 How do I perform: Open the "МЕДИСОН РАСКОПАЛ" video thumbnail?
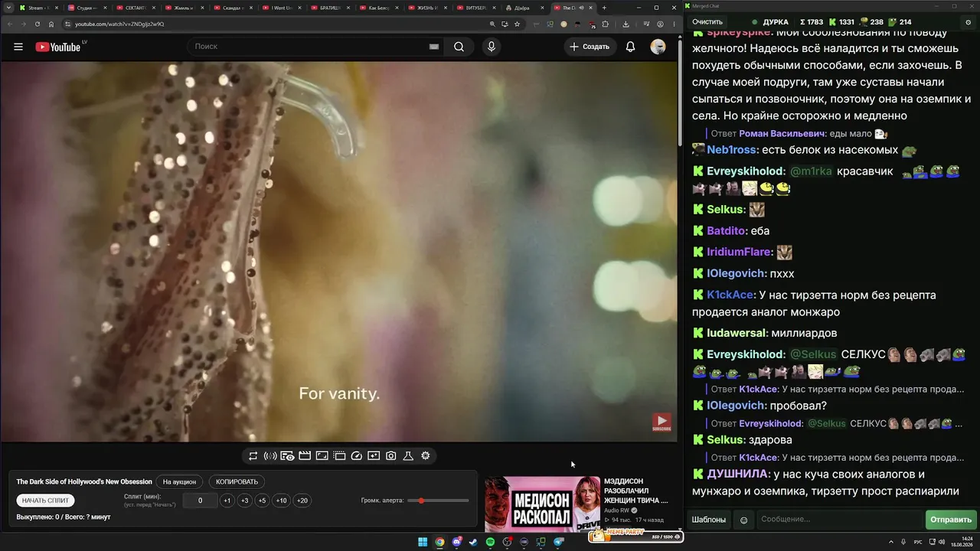(x=542, y=504)
